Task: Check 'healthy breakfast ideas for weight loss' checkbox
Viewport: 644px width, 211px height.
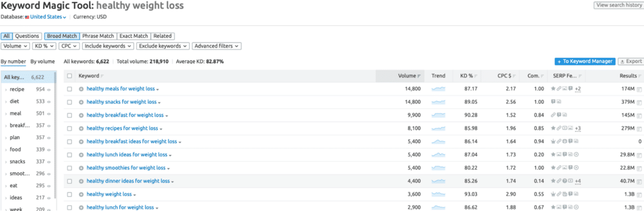Action: tap(69, 142)
